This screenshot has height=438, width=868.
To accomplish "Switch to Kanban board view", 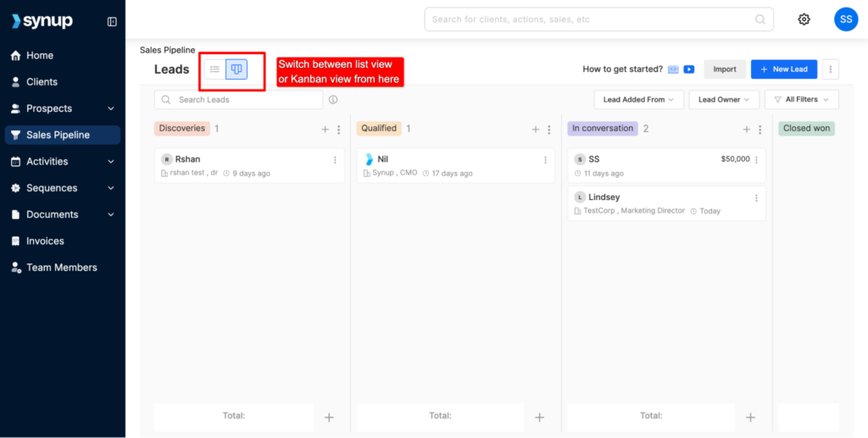I will pyautogui.click(x=236, y=69).
